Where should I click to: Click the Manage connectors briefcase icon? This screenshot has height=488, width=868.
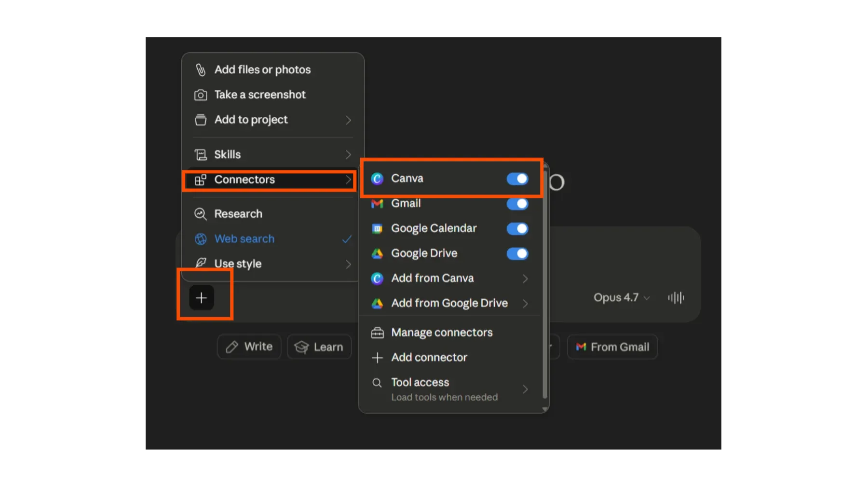(377, 333)
